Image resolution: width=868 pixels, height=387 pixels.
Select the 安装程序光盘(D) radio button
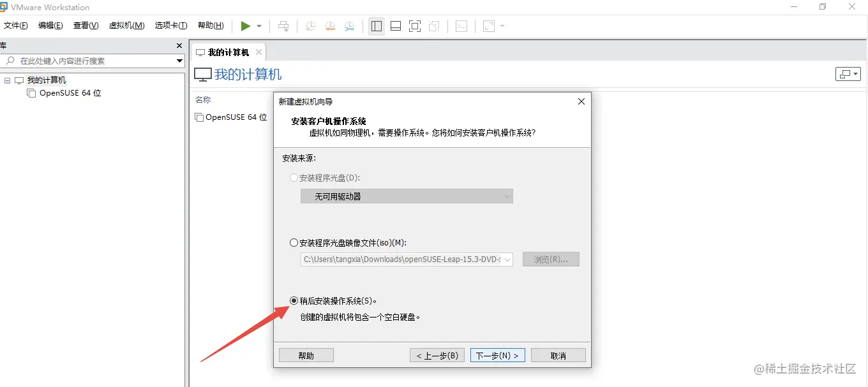tap(294, 178)
